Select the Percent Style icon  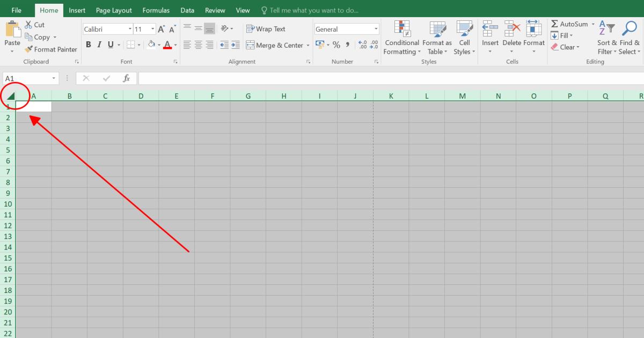(x=336, y=46)
